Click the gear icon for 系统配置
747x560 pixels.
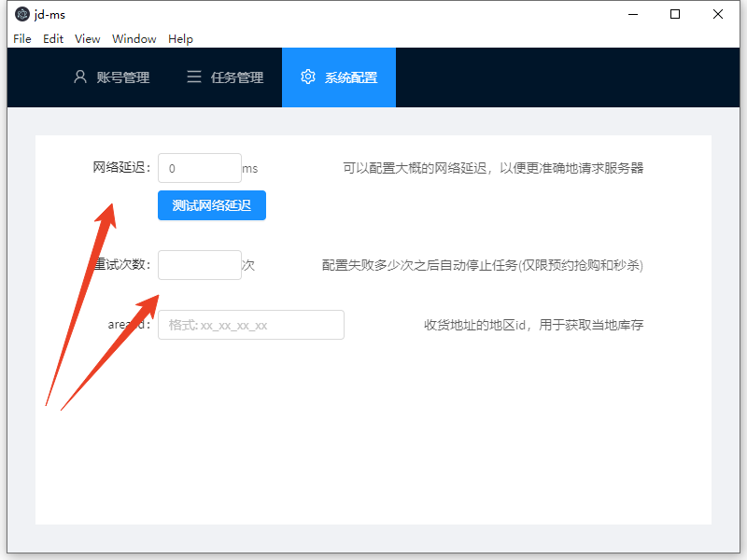click(308, 77)
